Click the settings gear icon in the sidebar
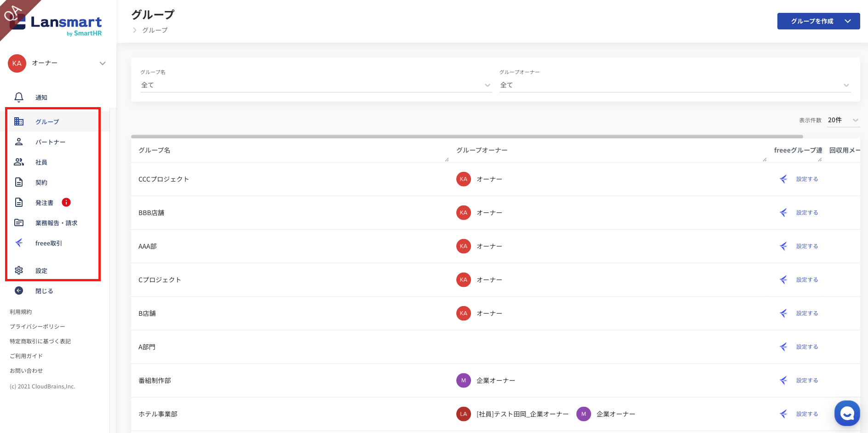The height and width of the screenshot is (433, 868). pyautogui.click(x=19, y=270)
